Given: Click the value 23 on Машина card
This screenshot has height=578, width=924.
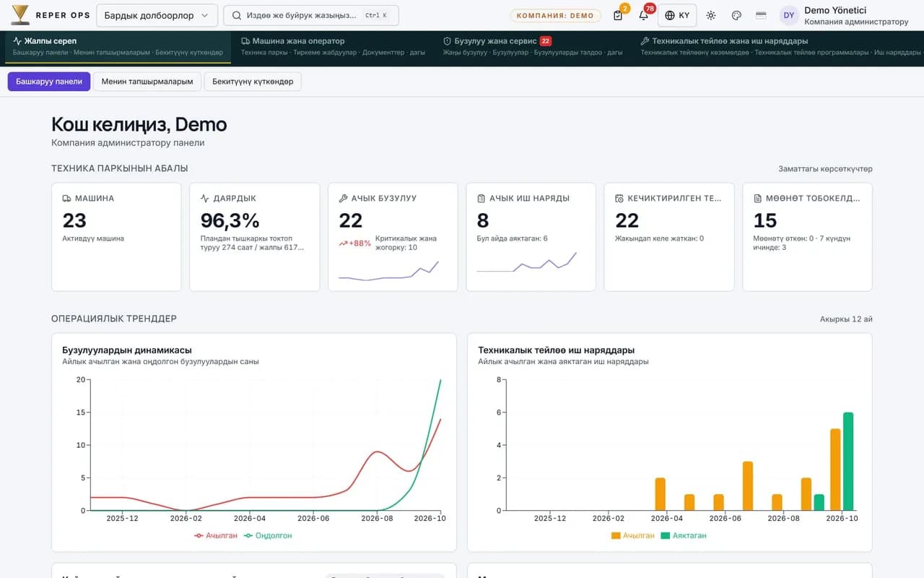Looking at the screenshot, I should coord(74,220).
